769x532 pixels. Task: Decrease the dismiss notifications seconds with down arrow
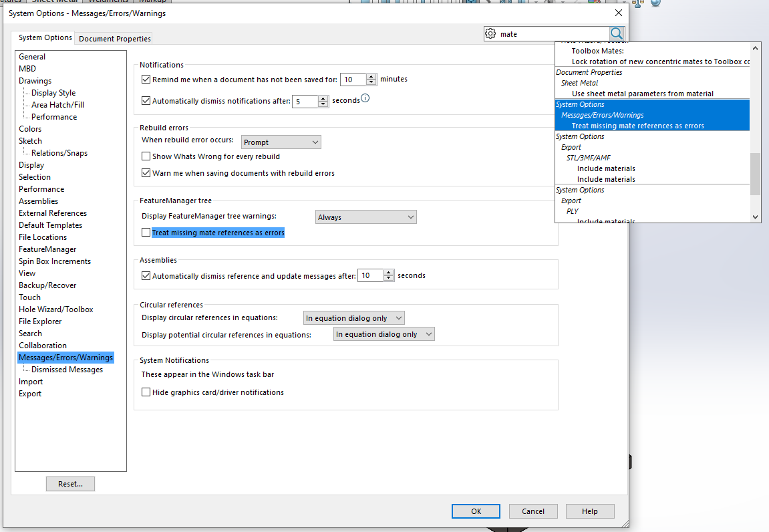tap(323, 105)
